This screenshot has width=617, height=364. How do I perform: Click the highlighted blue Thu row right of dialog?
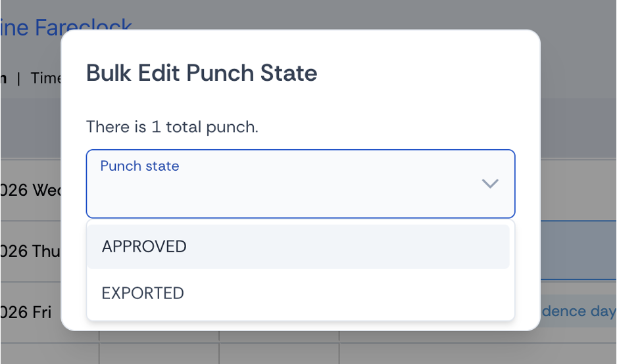[x=578, y=250]
